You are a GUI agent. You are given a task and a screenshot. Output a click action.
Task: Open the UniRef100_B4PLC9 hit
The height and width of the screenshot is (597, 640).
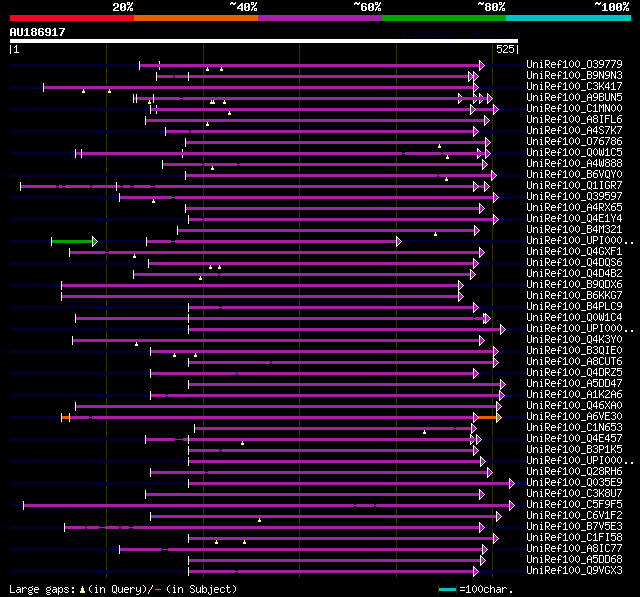574,307
